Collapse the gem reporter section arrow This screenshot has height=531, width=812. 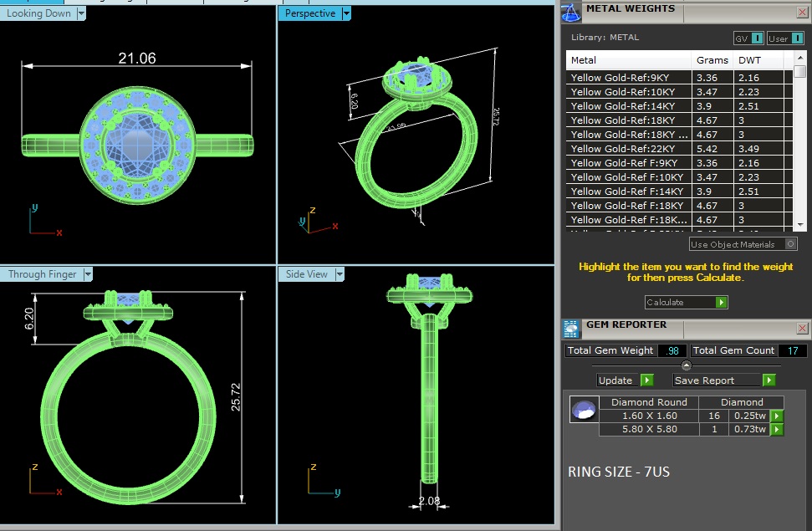click(687, 365)
